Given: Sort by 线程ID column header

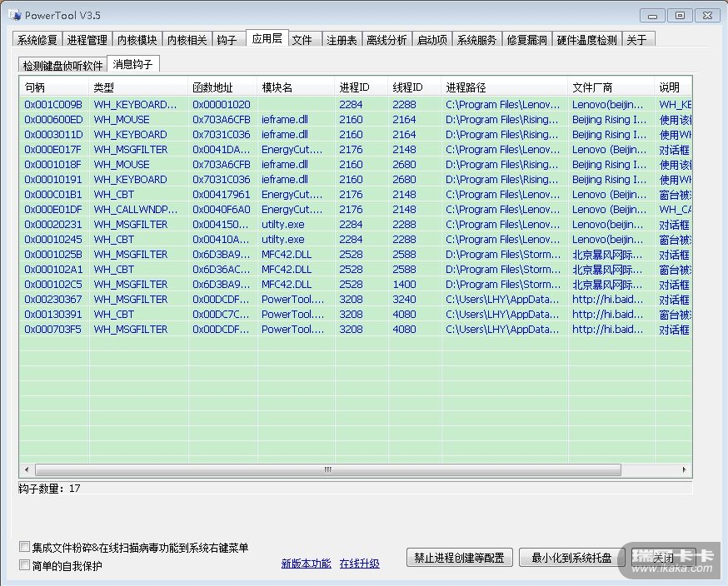Looking at the screenshot, I should (414, 87).
